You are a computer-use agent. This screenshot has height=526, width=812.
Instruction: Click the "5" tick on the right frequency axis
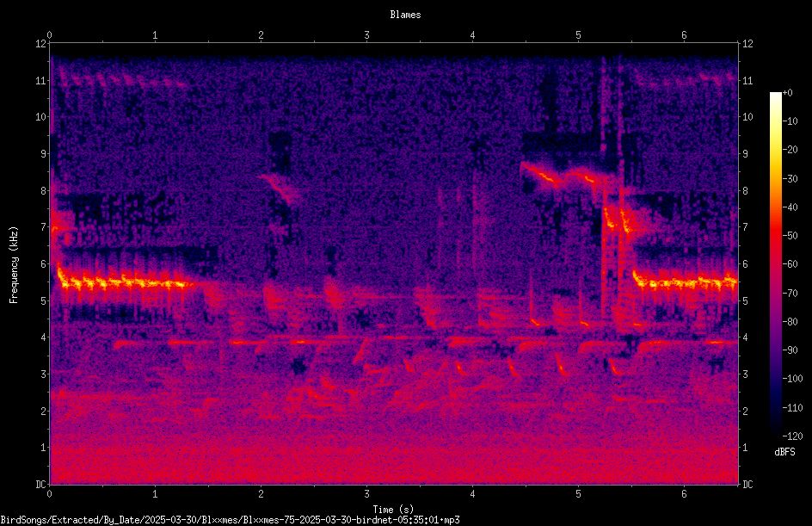pyautogui.click(x=745, y=300)
